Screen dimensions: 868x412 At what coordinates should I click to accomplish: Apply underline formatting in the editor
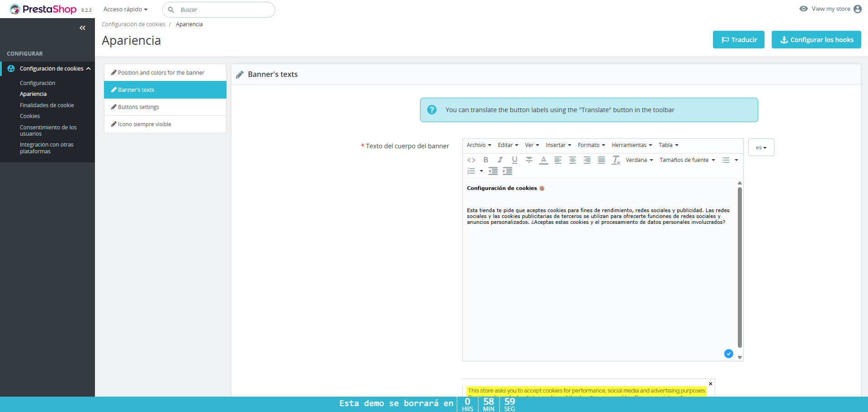click(514, 160)
